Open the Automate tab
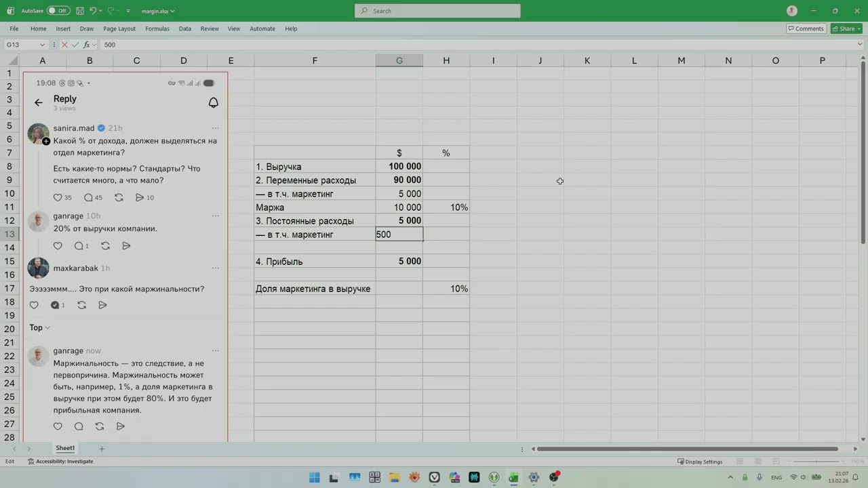868x488 pixels. click(x=262, y=28)
